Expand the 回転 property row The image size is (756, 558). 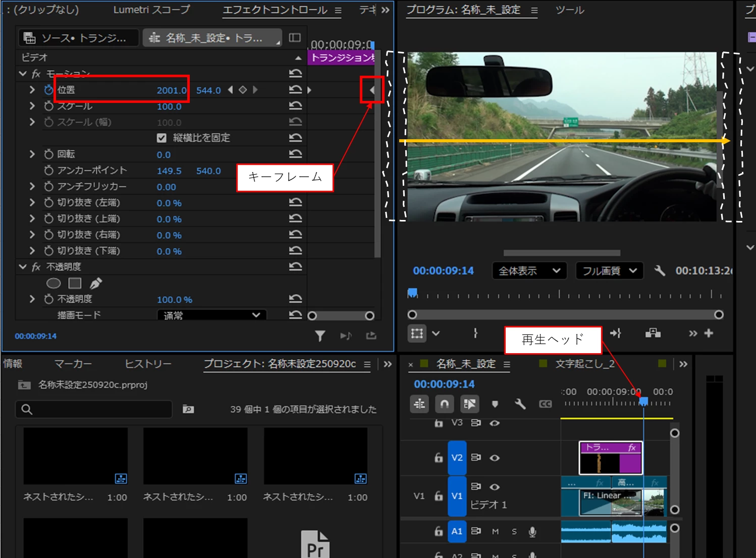tap(32, 154)
